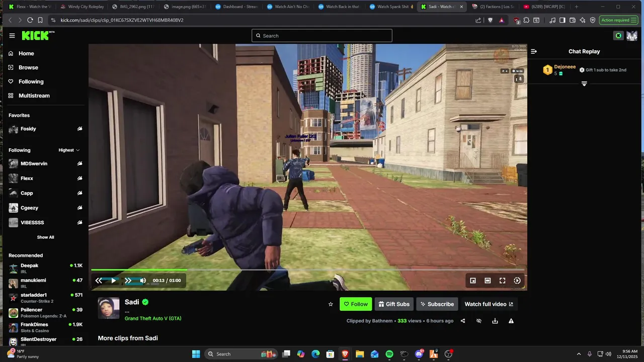Open Brave Wallet icon
The height and width of the screenshot is (362, 644).
573,20
